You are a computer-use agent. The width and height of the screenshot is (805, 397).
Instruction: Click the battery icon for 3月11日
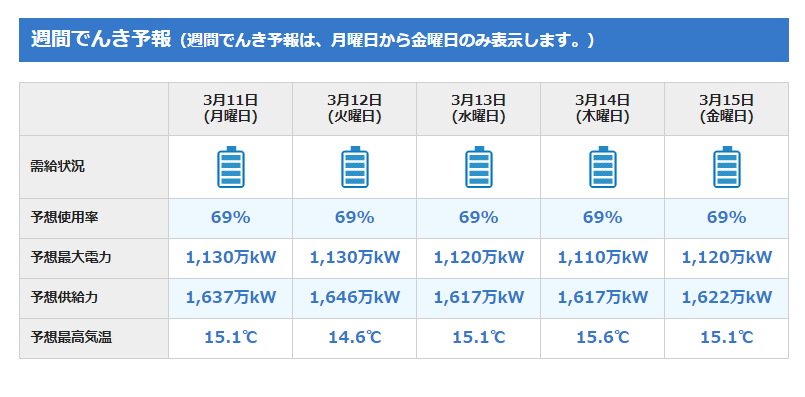[x=231, y=167]
